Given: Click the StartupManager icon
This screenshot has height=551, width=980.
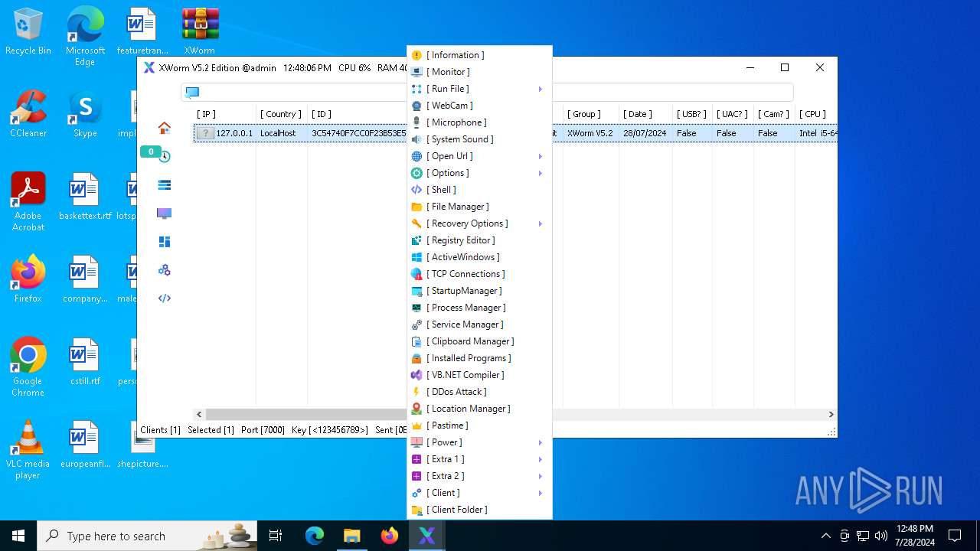Looking at the screenshot, I should [x=416, y=291].
